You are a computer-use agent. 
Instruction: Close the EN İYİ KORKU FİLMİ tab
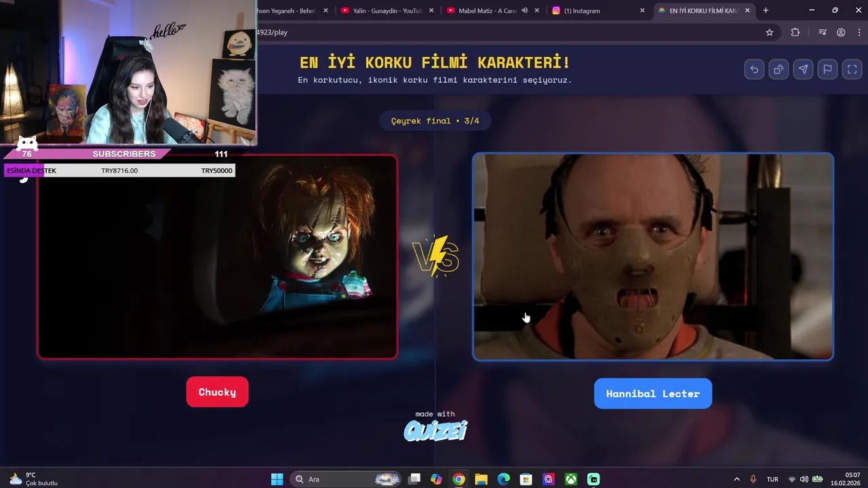click(x=748, y=10)
